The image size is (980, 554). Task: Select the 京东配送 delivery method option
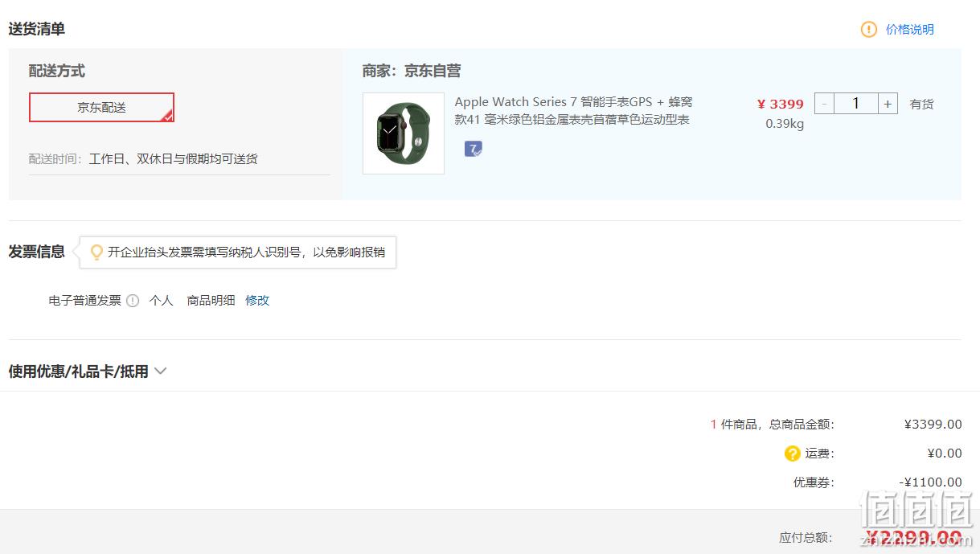(x=101, y=107)
